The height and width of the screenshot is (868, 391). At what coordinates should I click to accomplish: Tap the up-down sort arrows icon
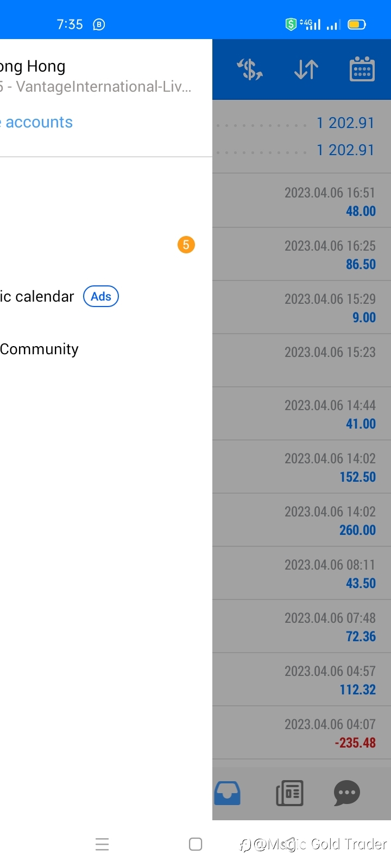pyautogui.click(x=306, y=70)
